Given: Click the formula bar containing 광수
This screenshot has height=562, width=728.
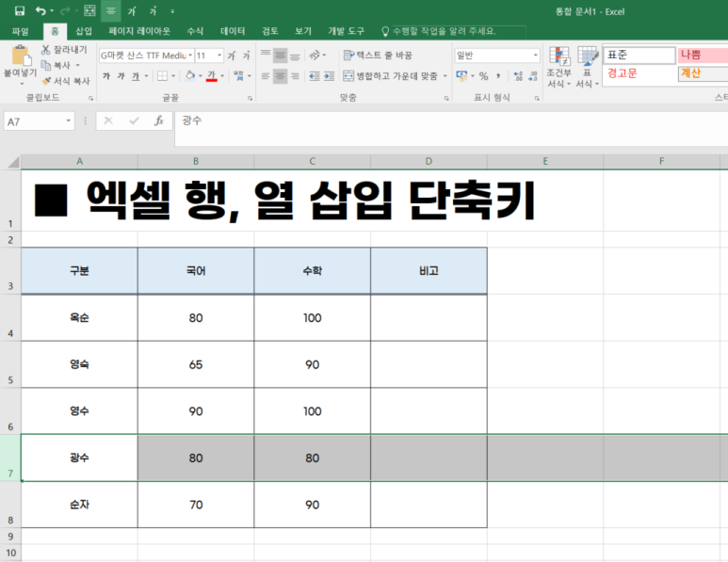Looking at the screenshot, I should (x=451, y=129).
